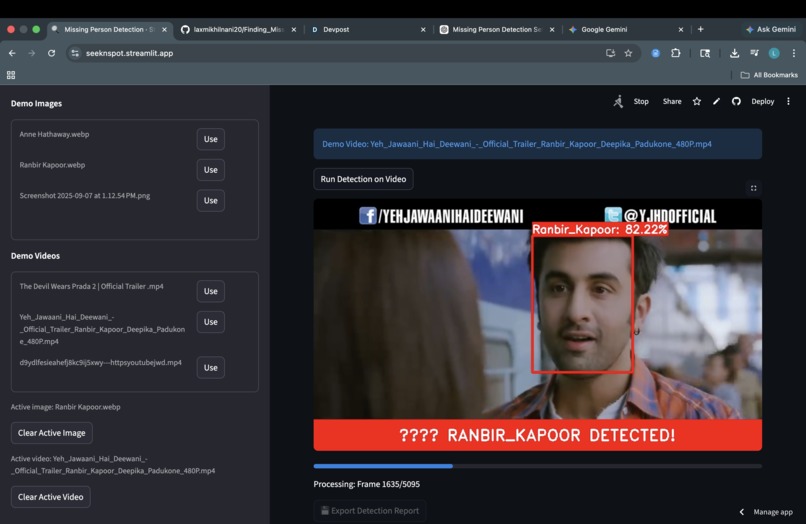Close the Google Gemini tab
This screenshot has width=806, height=524.
click(x=681, y=29)
